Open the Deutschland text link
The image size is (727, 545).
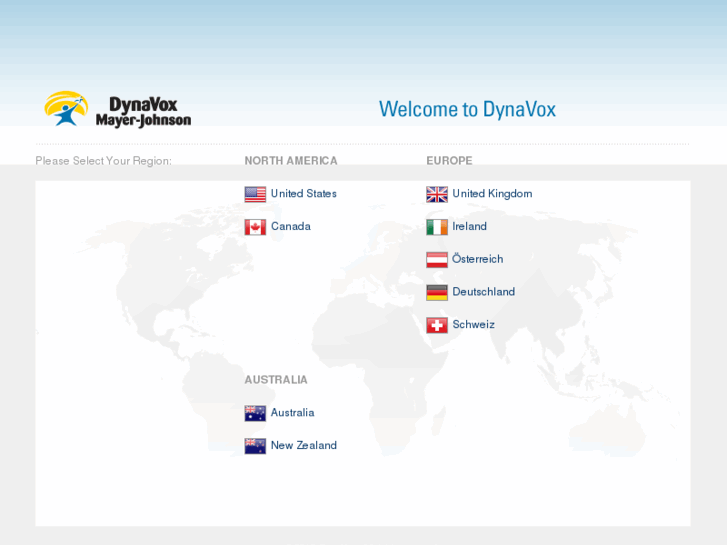click(x=484, y=292)
